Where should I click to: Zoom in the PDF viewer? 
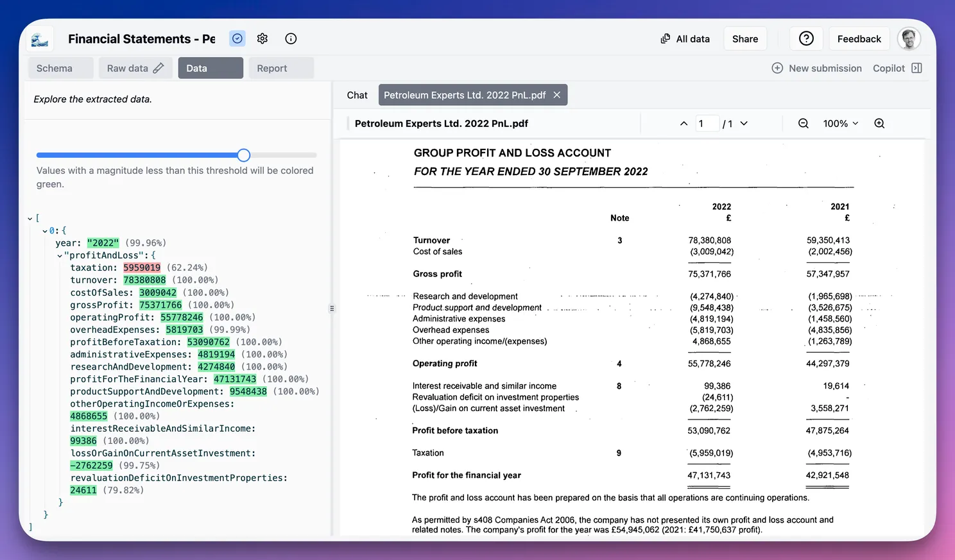879,123
